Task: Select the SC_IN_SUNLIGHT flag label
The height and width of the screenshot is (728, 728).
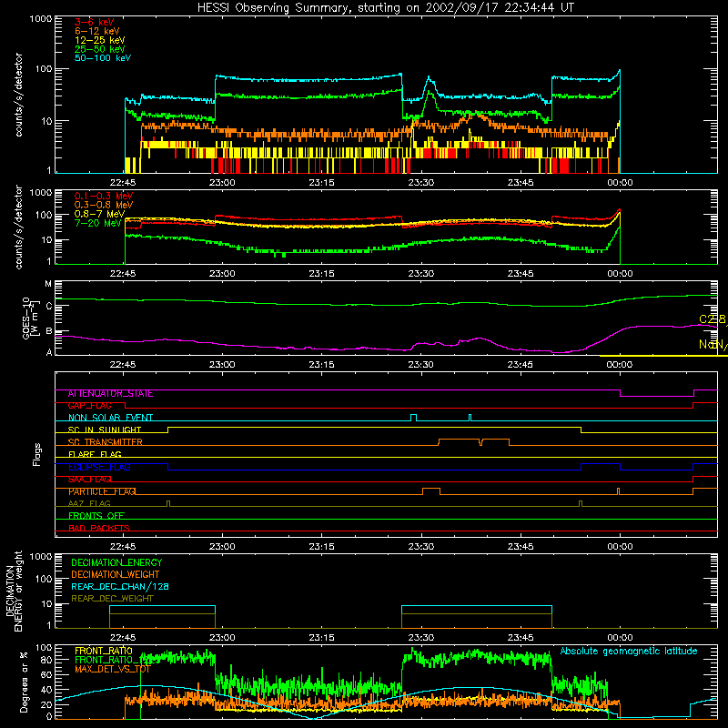Action: pyautogui.click(x=105, y=430)
